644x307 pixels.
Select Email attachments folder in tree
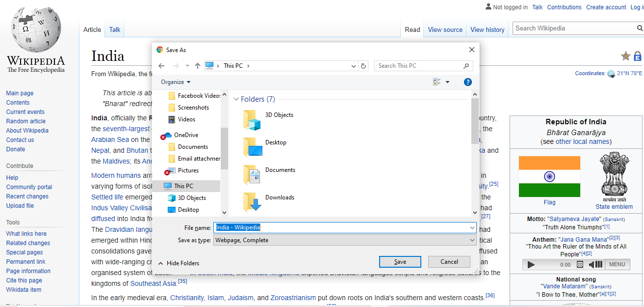(195, 159)
